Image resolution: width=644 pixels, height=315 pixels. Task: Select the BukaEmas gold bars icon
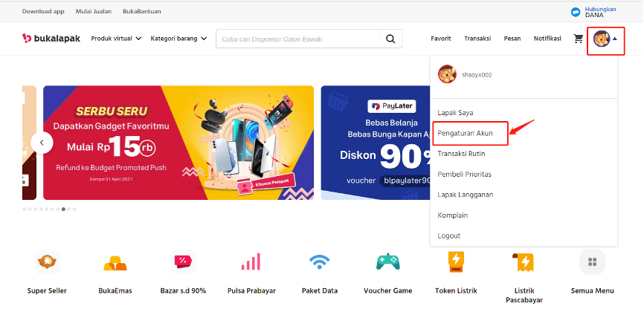(x=115, y=262)
